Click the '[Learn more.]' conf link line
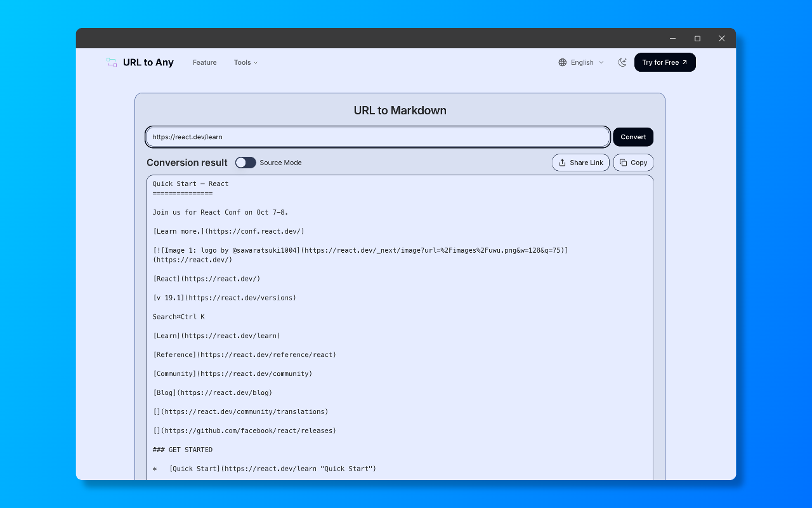 pos(228,231)
